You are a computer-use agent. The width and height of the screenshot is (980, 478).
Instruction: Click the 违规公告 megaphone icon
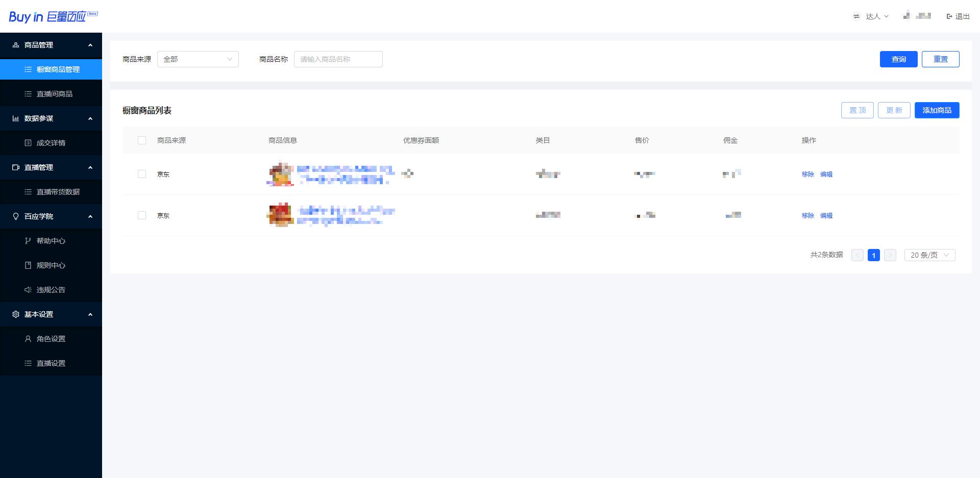tap(28, 290)
